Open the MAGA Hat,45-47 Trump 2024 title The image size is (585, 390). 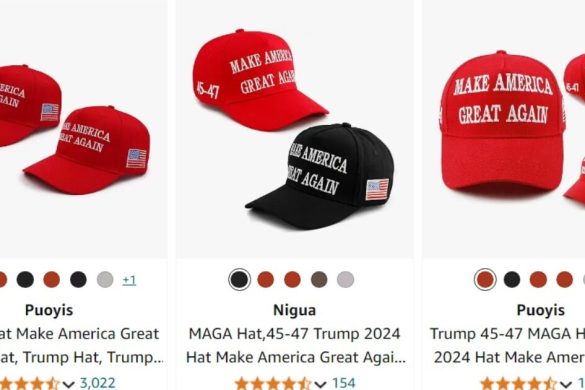[295, 345]
